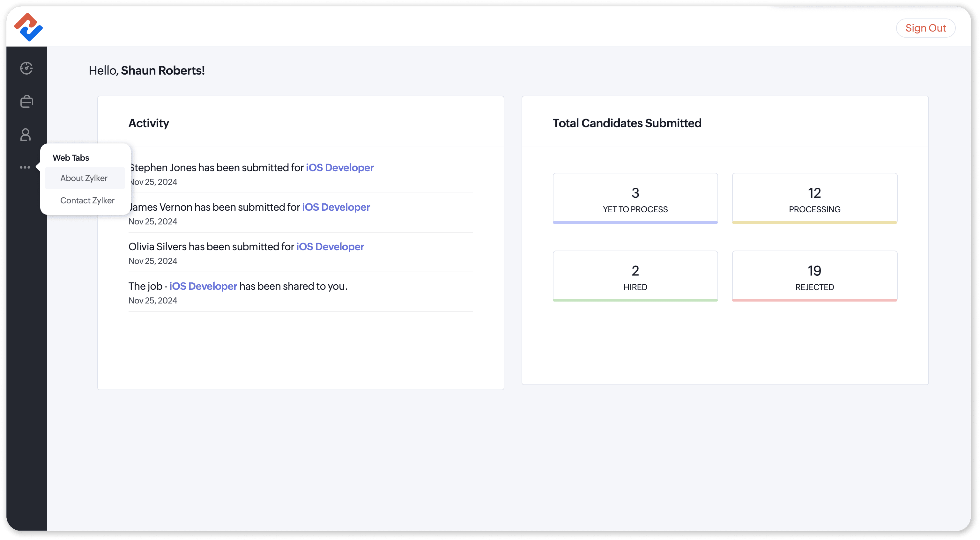Select Contact Zylker in Web Tabs

coord(87,201)
